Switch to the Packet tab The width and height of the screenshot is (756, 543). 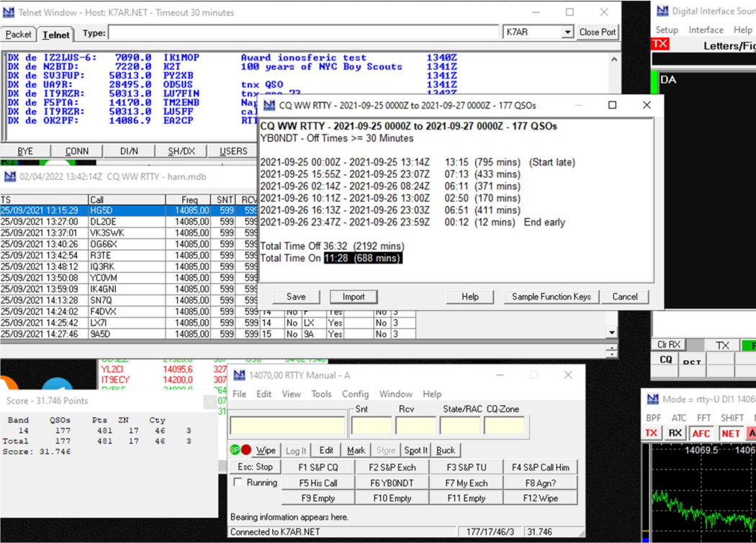tap(19, 34)
